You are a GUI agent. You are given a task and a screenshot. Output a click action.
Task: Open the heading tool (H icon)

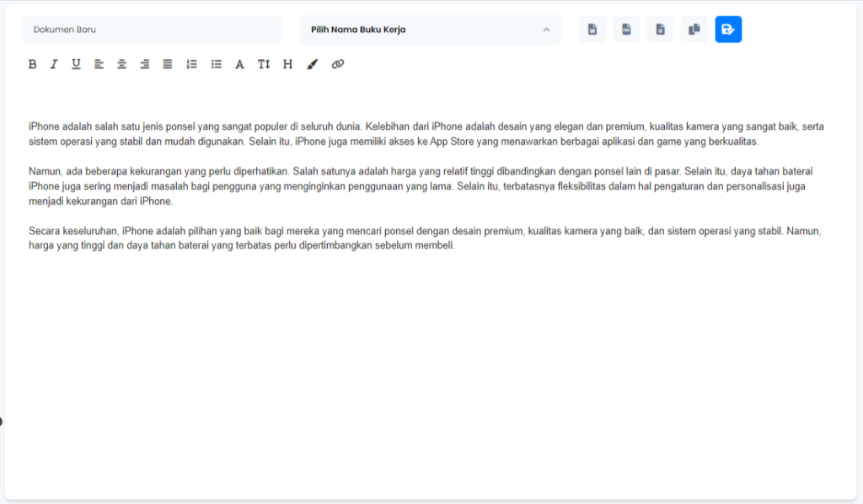[x=287, y=64]
